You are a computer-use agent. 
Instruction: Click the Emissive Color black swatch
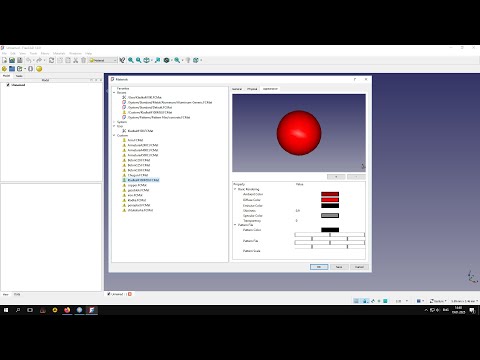tap(330, 205)
